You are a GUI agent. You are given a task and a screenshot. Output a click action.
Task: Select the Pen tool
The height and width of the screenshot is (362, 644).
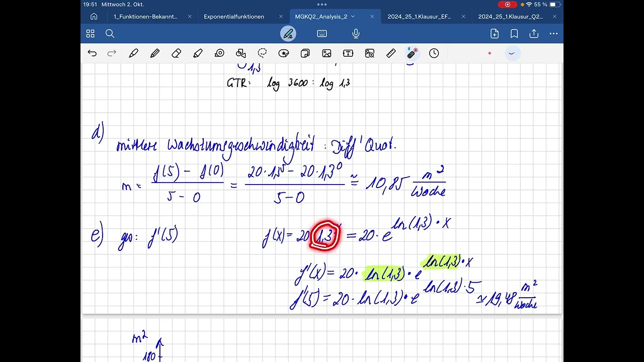coord(133,53)
